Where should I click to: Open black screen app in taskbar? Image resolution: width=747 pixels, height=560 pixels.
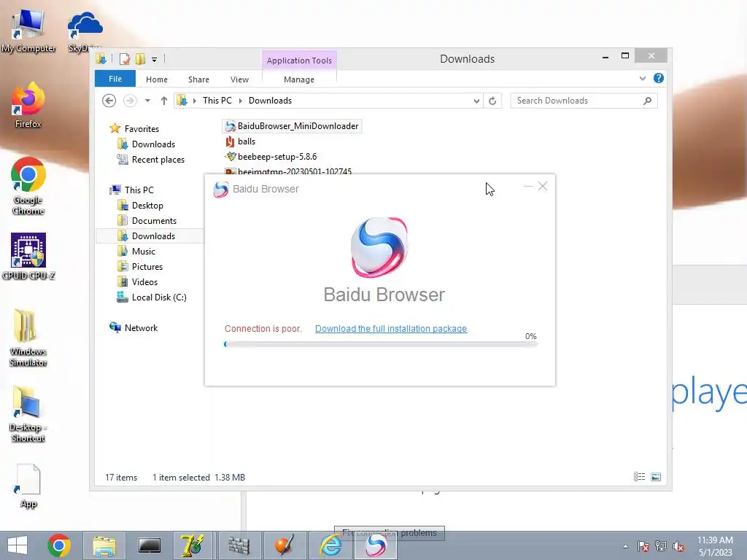150,545
